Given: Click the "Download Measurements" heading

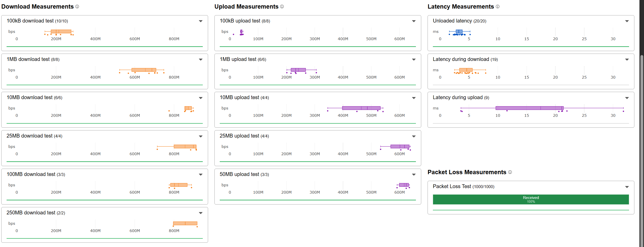Looking at the screenshot, I should pyautogui.click(x=37, y=7).
